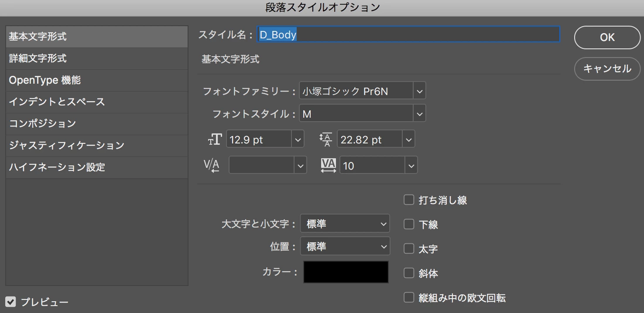Click the キャンセル button

tap(607, 69)
